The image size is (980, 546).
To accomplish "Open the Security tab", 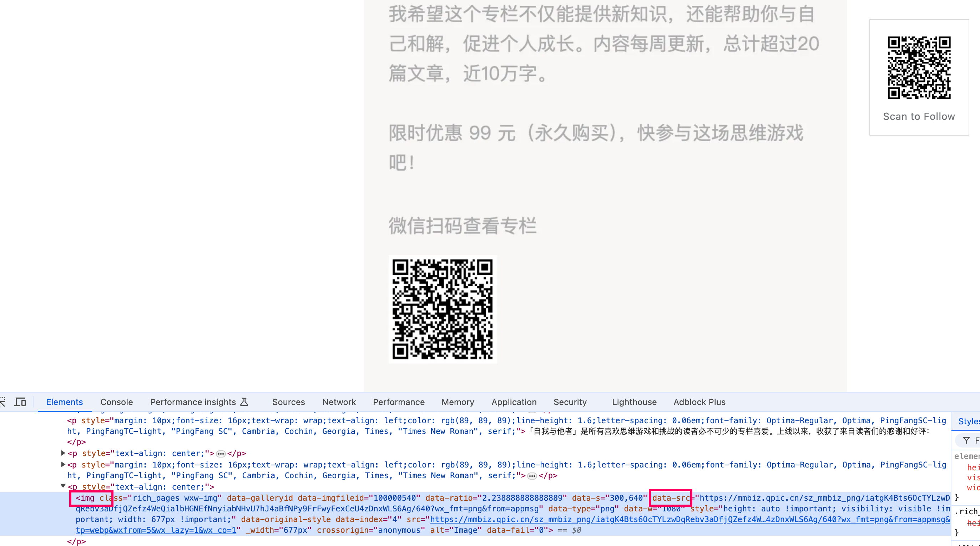I will 570,402.
